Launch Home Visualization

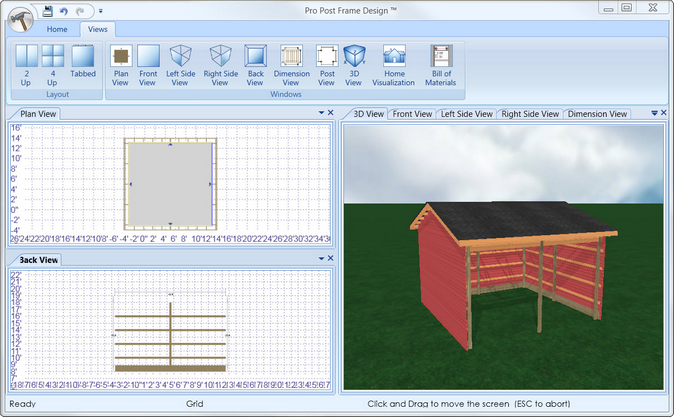point(394,65)
